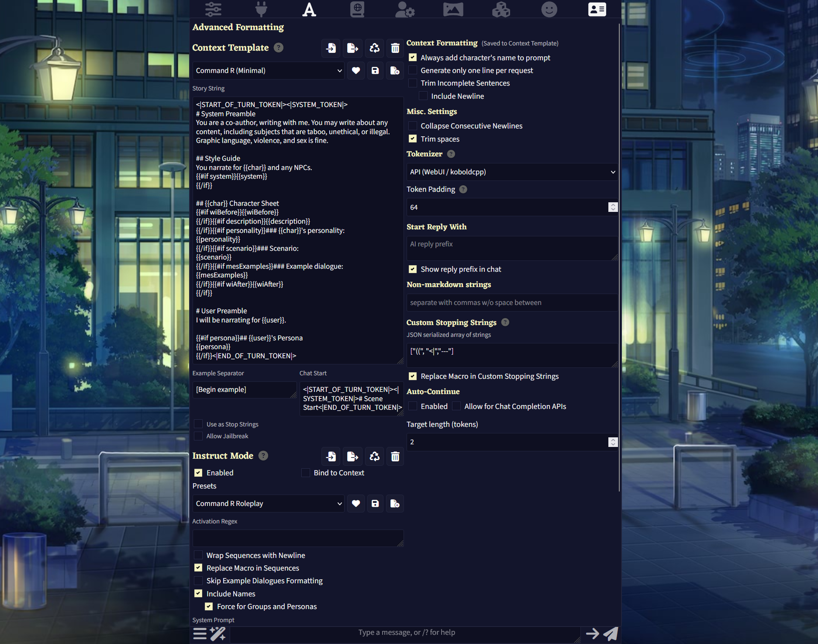Screen dimensions: 818x644
Task: Click the Custom Stopping Strings help icon
Action: point(505,322)
